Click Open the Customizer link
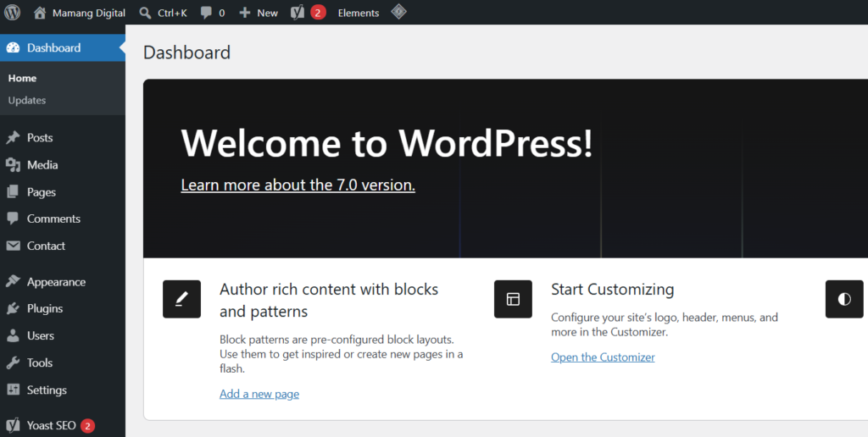This screenshot has height=437, width=868. (603, 357)
